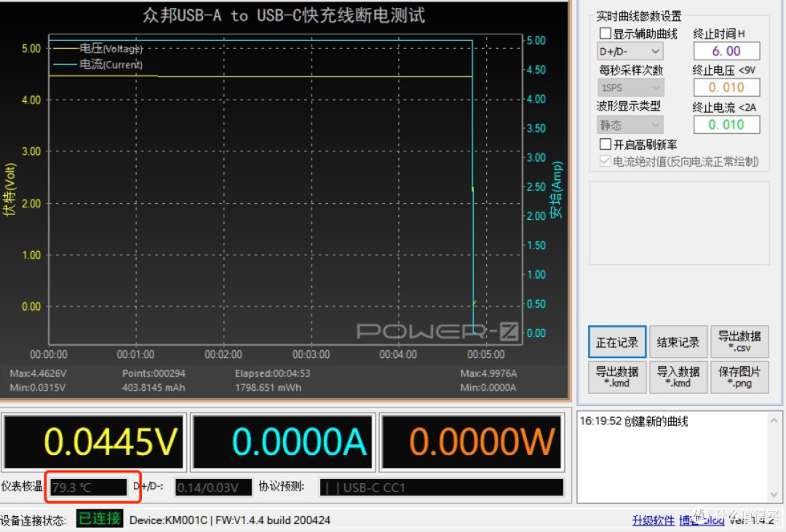Click the 0.0445V voltage readout

[x=94, y=442]
